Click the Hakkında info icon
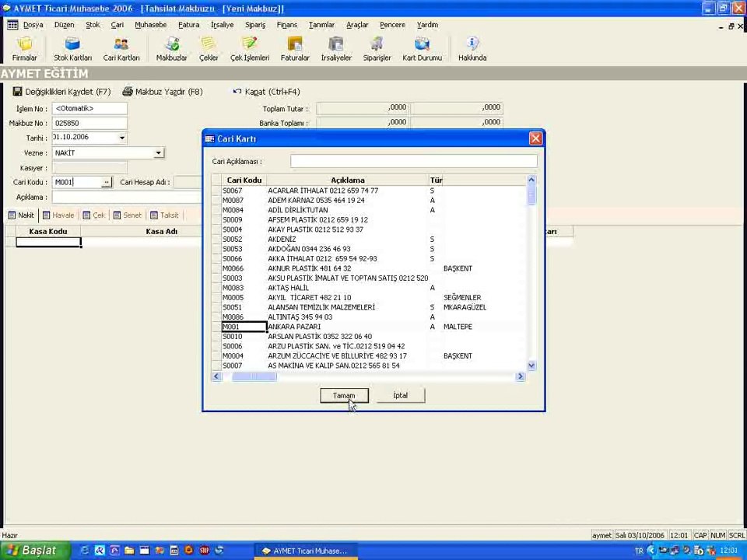Screen dimensions: 747x560 (x=472, y=48)
